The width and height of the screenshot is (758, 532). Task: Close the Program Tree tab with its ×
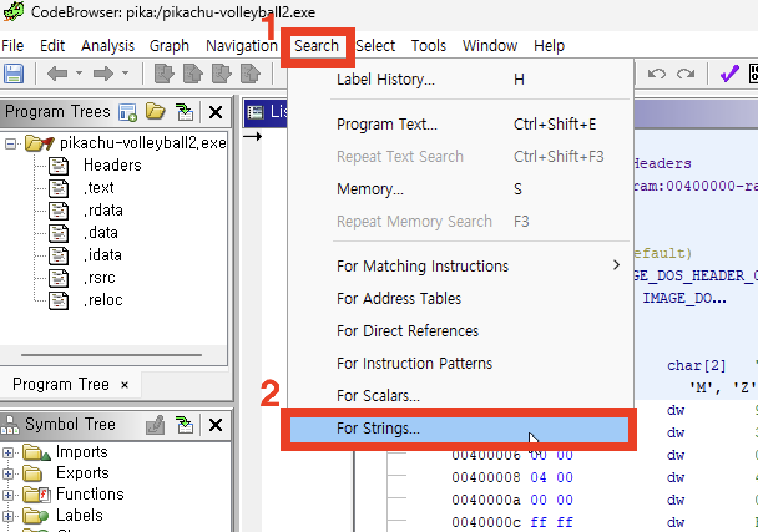coord(124,385)
